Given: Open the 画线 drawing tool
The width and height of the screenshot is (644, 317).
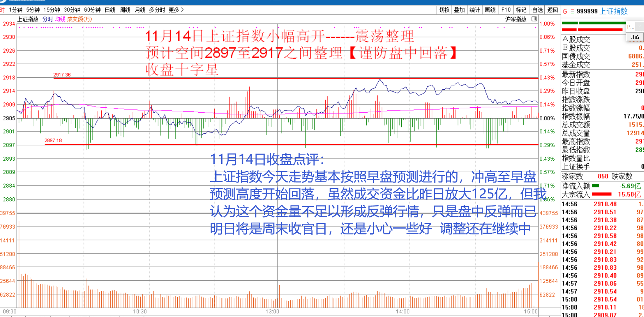Looking at the screenshot, I should click(490, 10).
